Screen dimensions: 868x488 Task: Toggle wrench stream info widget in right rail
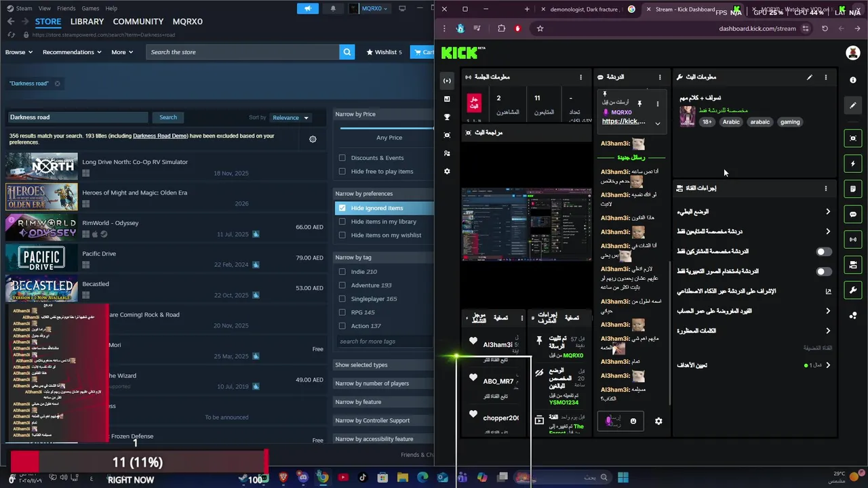pos(853,290)
